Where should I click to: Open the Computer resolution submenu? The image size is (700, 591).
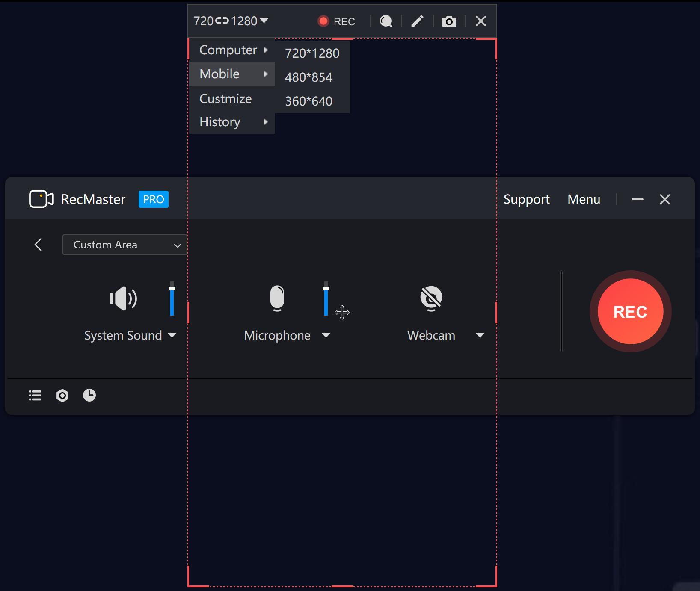pos(231,50)
